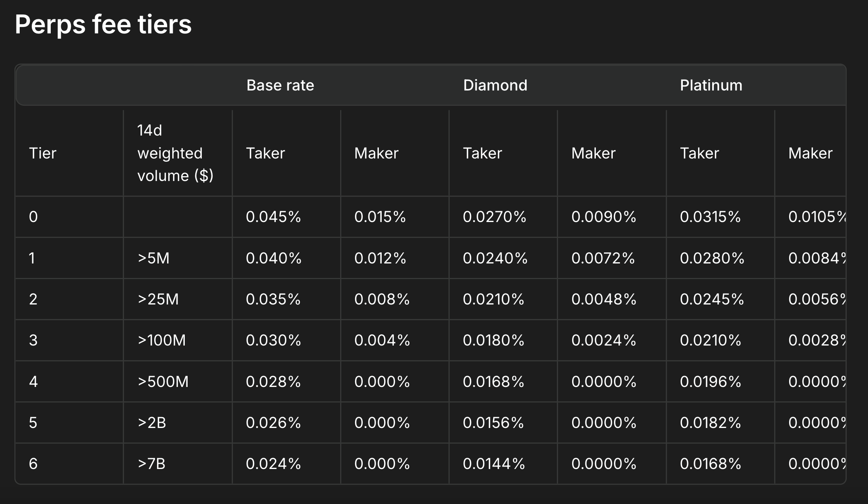Viewport: 868px width, 504px height.
Task: Click the ">2B" volume cell
Action: click(x=152, y=423)
